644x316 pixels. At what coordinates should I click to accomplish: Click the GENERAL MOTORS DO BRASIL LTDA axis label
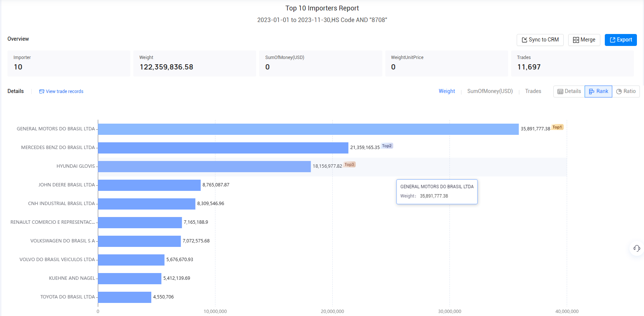(56, 129)
